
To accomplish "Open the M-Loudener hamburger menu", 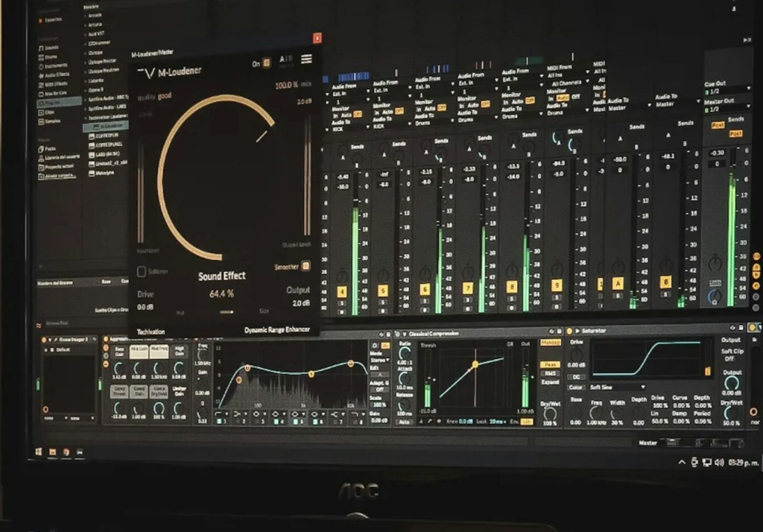I will (306, 59).
